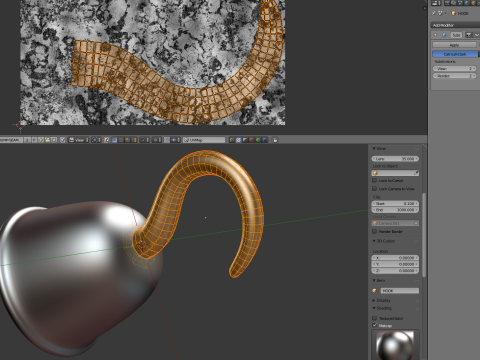480x360 pixels.
Task: Click the modifier name field Subs
Action: (x=456, y=35)
